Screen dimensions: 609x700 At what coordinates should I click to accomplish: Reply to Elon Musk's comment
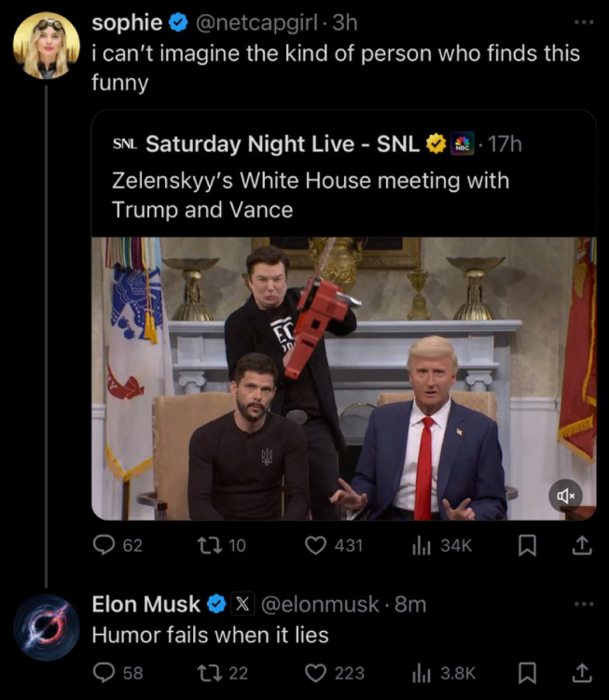click(x=104, y=672)
